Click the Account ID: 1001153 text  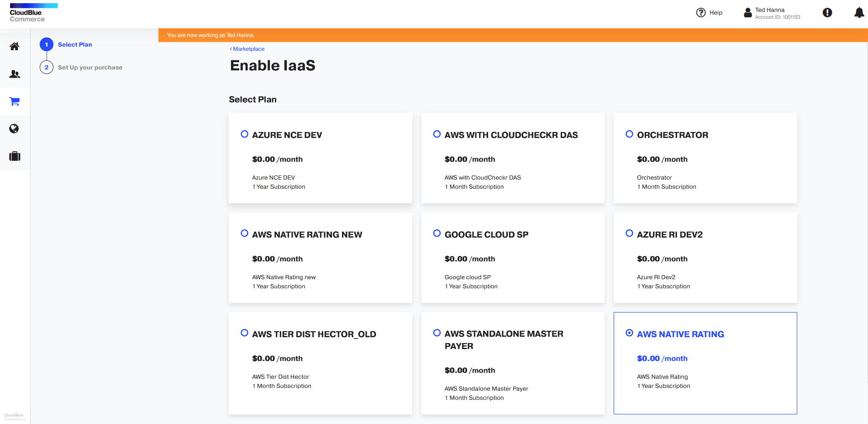[x=778, y=17]
